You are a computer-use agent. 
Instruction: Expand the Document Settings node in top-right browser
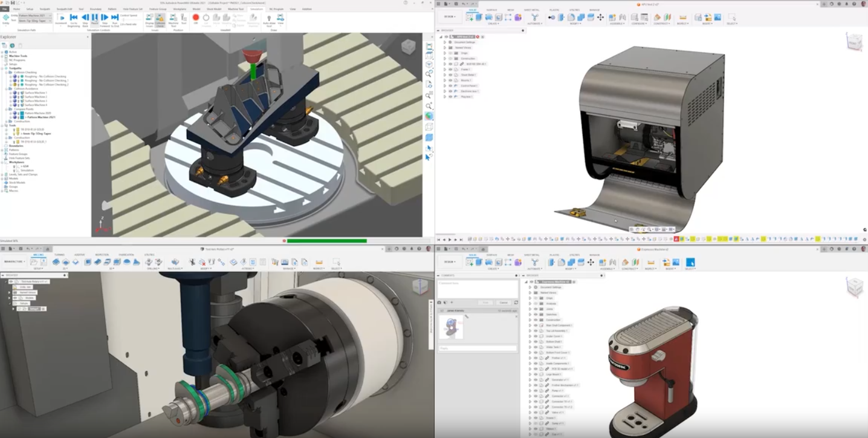445,42
